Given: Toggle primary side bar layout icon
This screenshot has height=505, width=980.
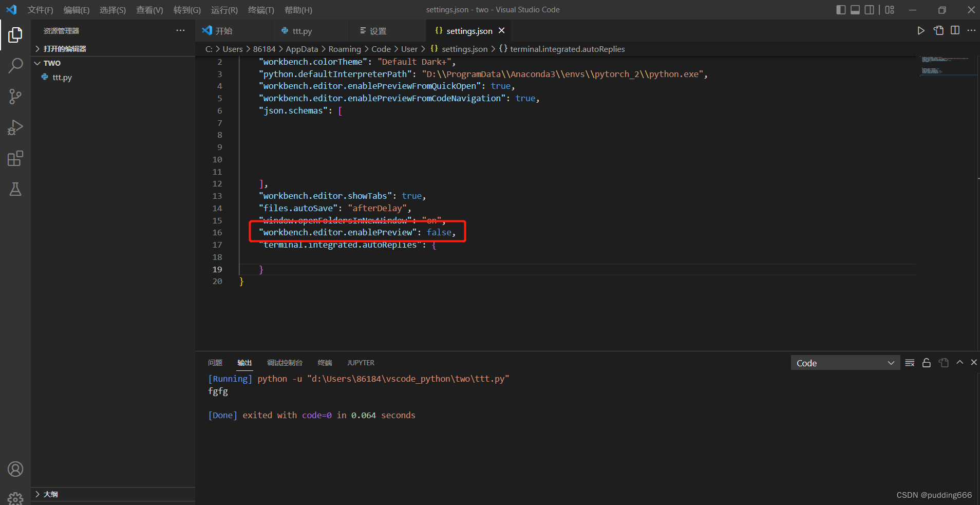Looking at the screenshot, I should [x=841, y=10].
